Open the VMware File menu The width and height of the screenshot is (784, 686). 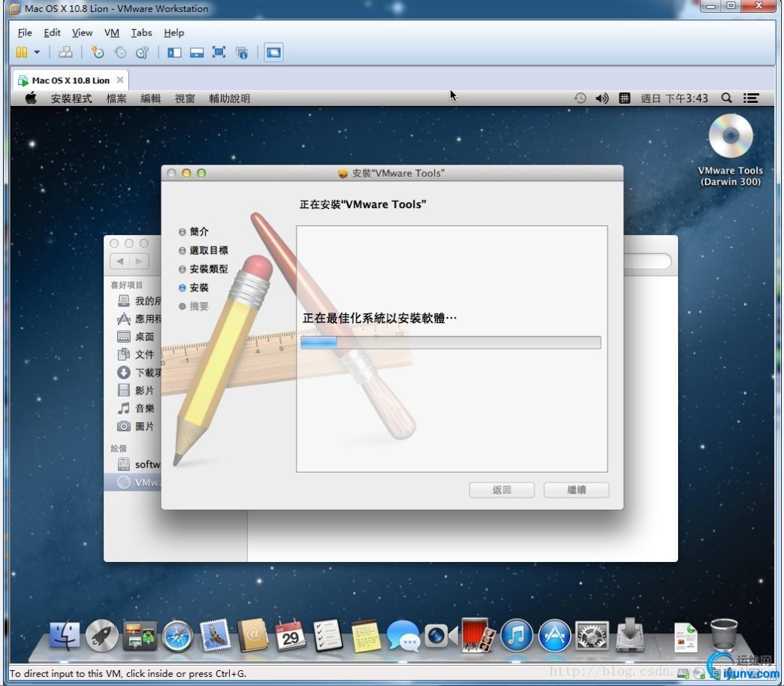(25, 32)
